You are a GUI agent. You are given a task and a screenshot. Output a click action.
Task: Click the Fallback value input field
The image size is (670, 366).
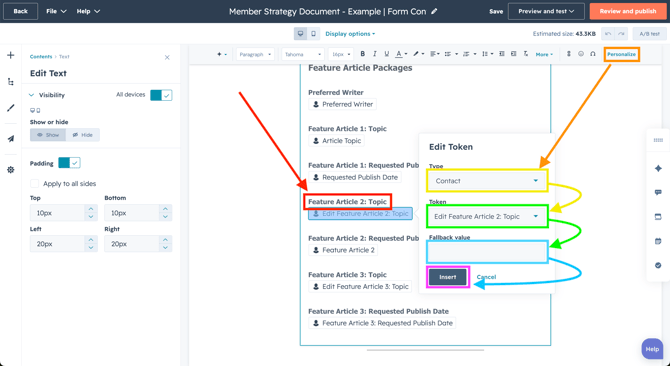coord(487,252)
